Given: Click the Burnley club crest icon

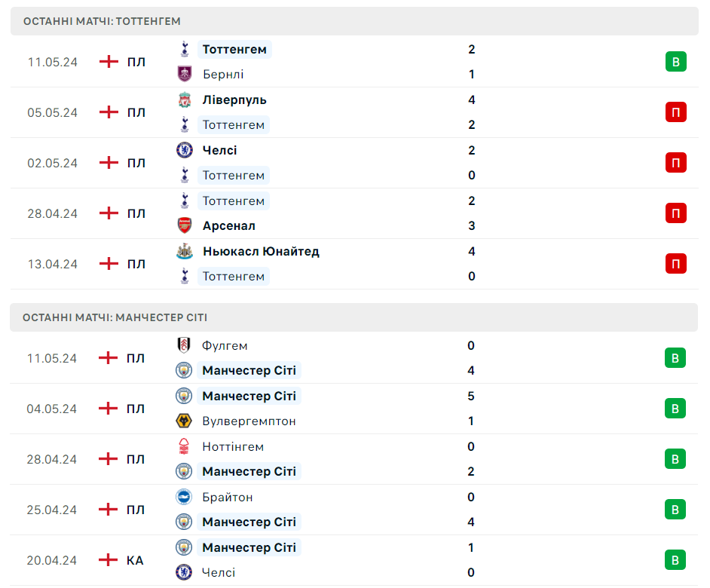Looking at the screenshot, I should [x=185, y=74].
